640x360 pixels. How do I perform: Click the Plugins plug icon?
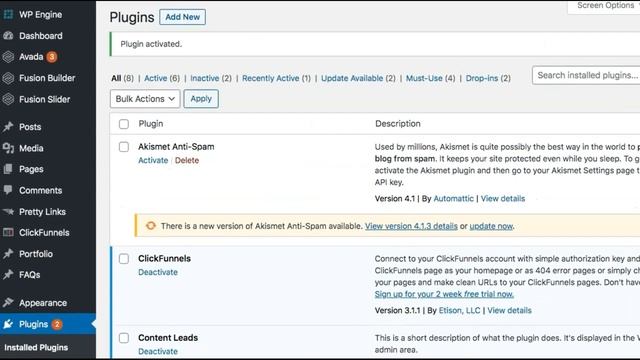click(x=8, y=324)
